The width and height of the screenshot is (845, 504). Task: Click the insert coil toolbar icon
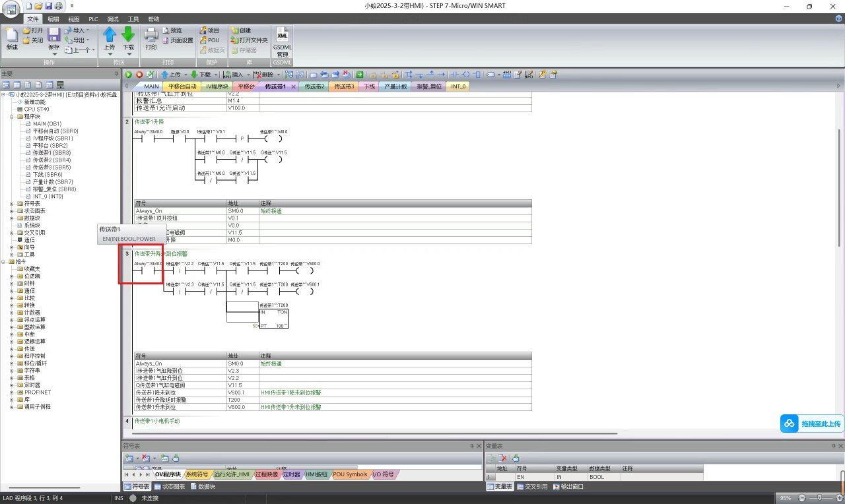467,75
